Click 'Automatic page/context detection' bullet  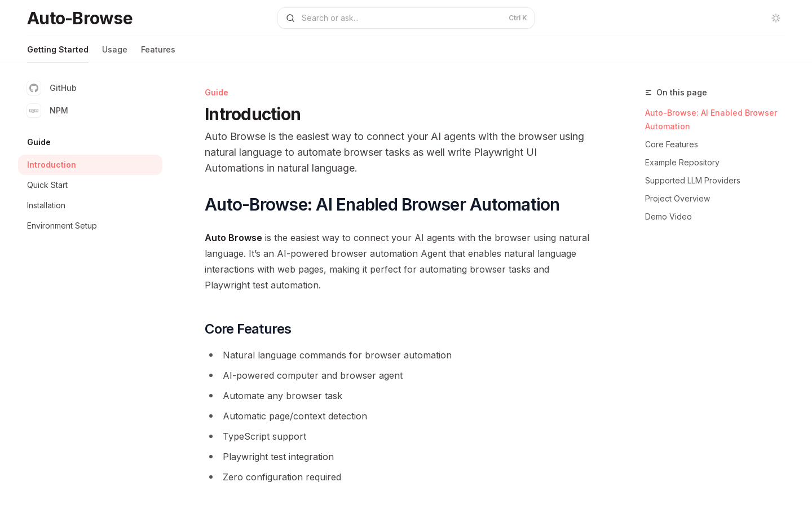pyautogui.click(x=295, y=416)
